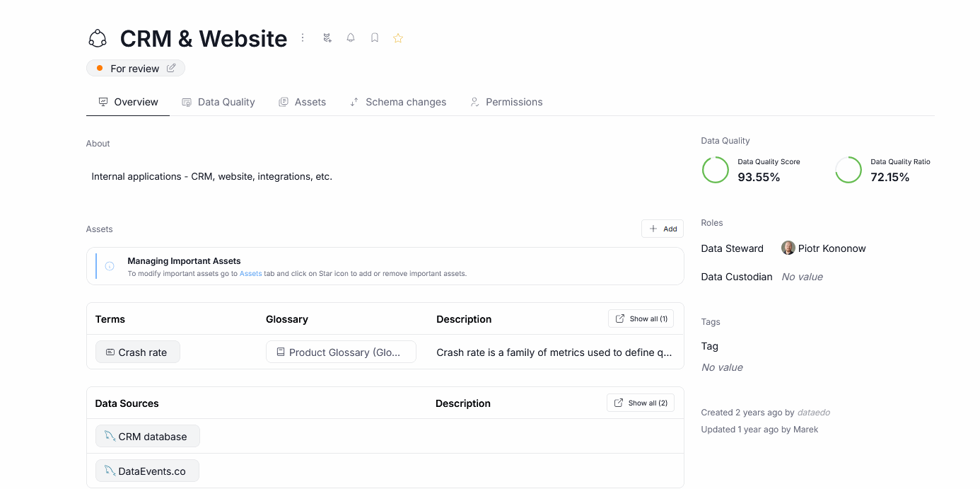
Task: Click the Data Quality Score progress ring
Action: 715,170
